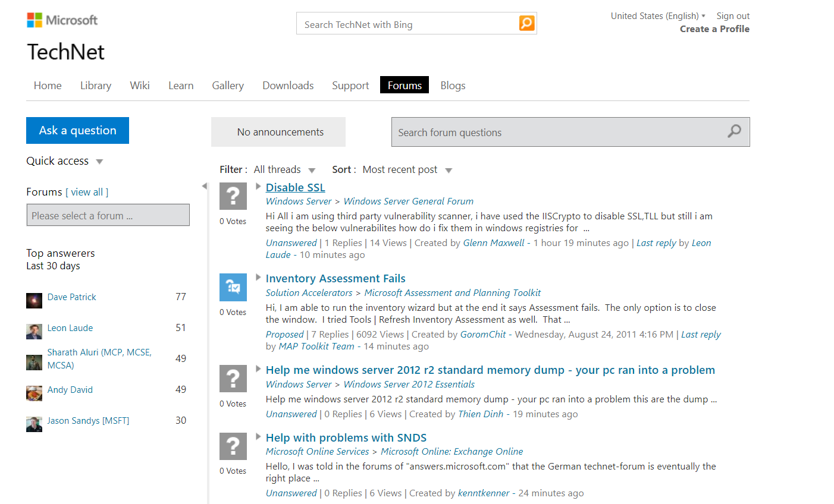Open the Learn tab
This screenshot has width=834, height=504.
(181, 86)
